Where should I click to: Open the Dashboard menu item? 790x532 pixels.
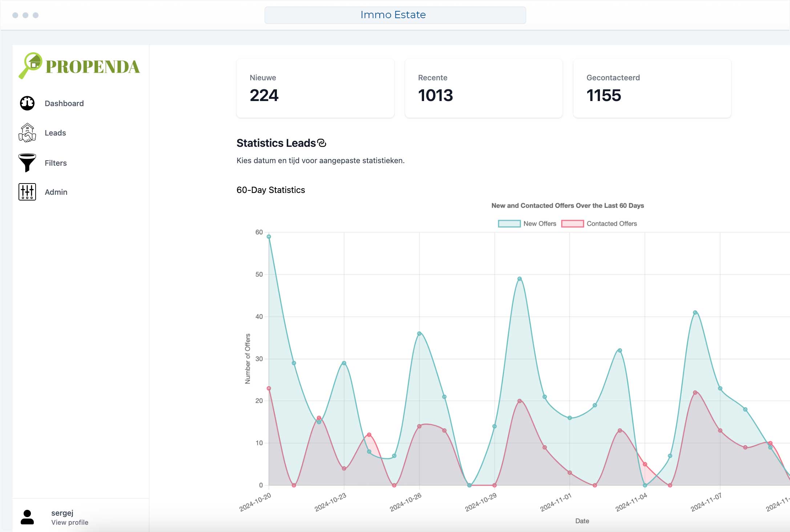(64, 104)
